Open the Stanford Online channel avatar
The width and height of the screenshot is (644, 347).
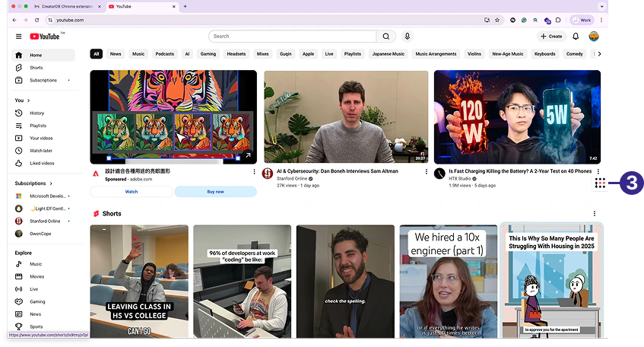click(268, 173)
